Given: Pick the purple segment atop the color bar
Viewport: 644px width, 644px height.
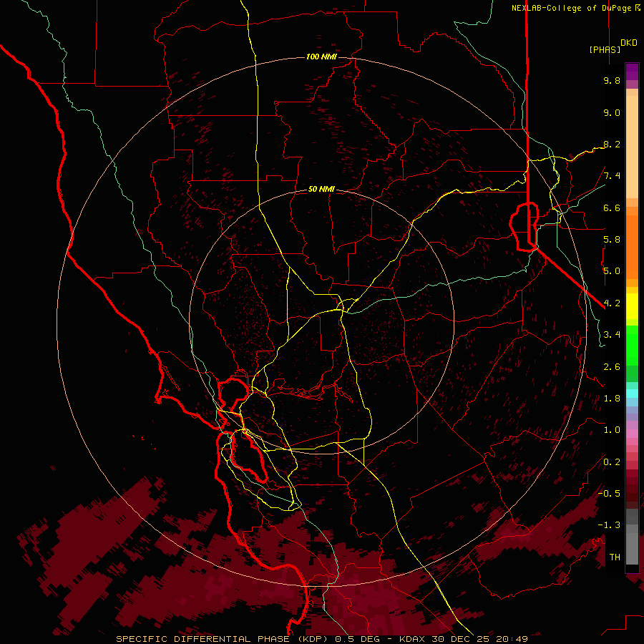Looking at the screenshot, I should (632, 72).
